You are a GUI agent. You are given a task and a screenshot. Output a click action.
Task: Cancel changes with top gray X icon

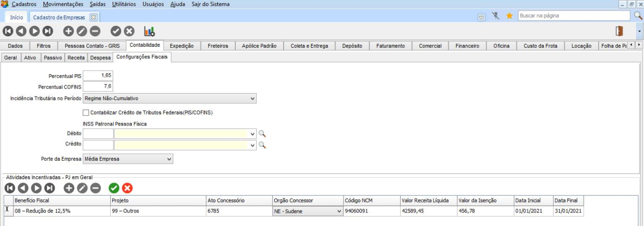coord(129,31)
